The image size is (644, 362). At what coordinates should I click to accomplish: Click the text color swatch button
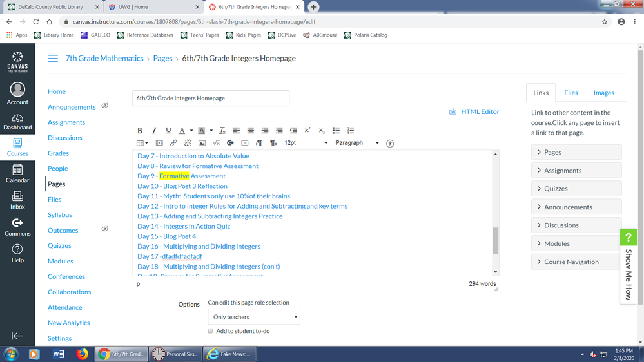[182, 131]
